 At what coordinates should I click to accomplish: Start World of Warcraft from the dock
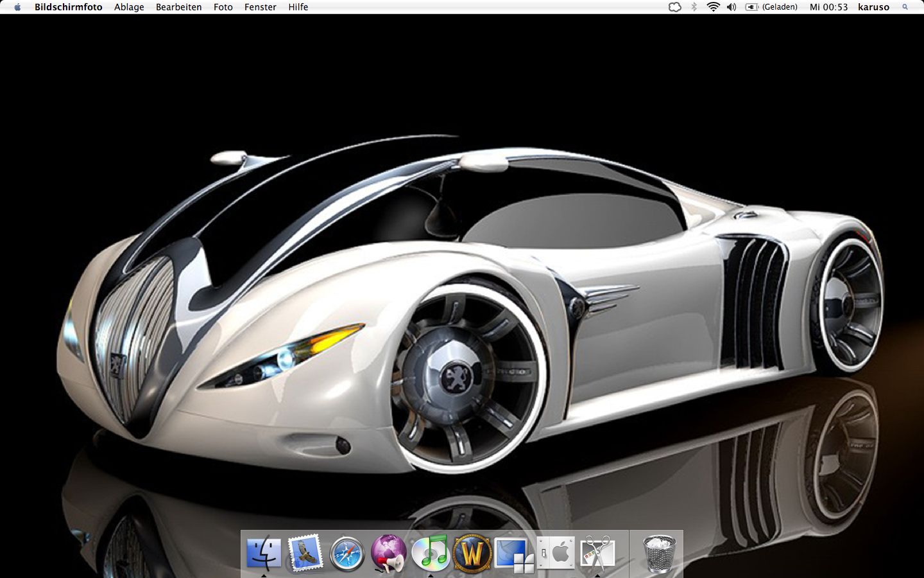pos(472,553)
